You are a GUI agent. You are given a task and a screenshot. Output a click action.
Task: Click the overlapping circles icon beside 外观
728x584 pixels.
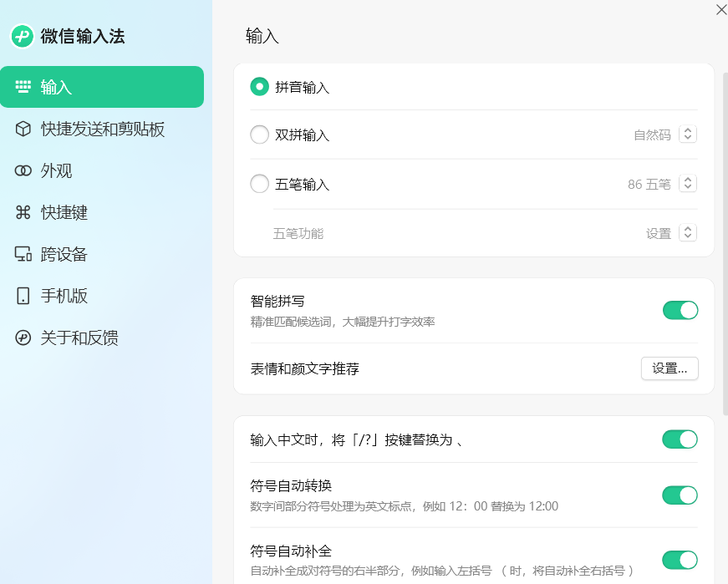(23, 170)
